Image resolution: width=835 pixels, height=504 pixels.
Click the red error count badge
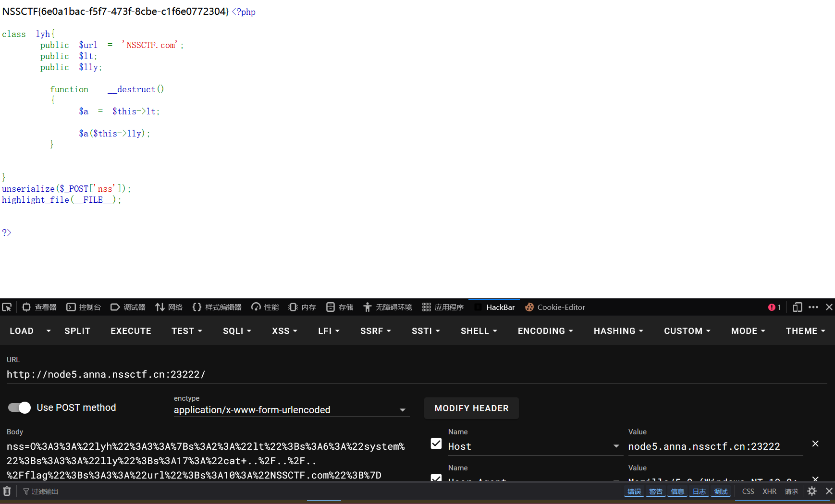click(x=774, y=307)
